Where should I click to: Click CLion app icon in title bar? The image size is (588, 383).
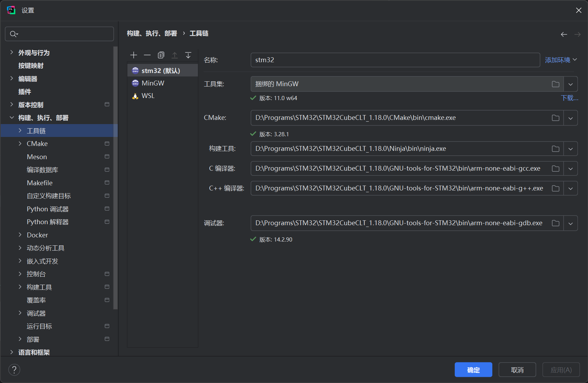[11, 10]
